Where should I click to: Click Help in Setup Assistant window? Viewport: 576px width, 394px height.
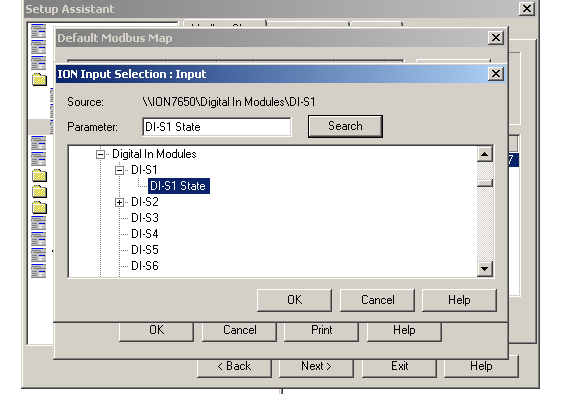[481, 366]
